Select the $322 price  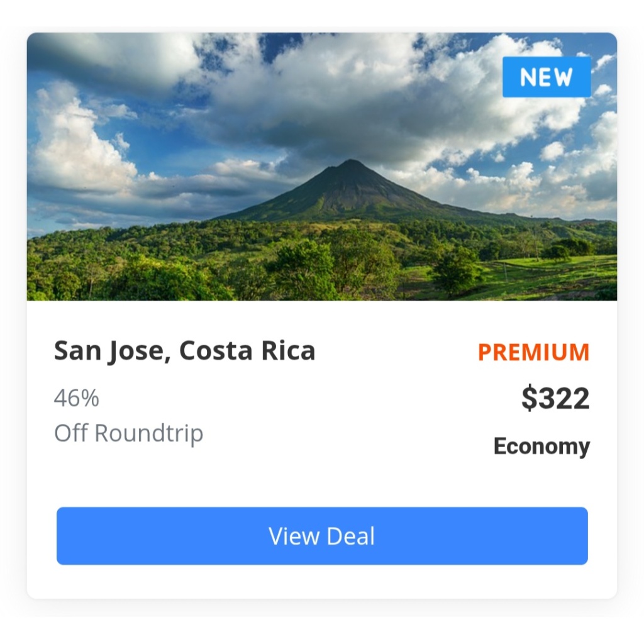[x=555, y=397]
